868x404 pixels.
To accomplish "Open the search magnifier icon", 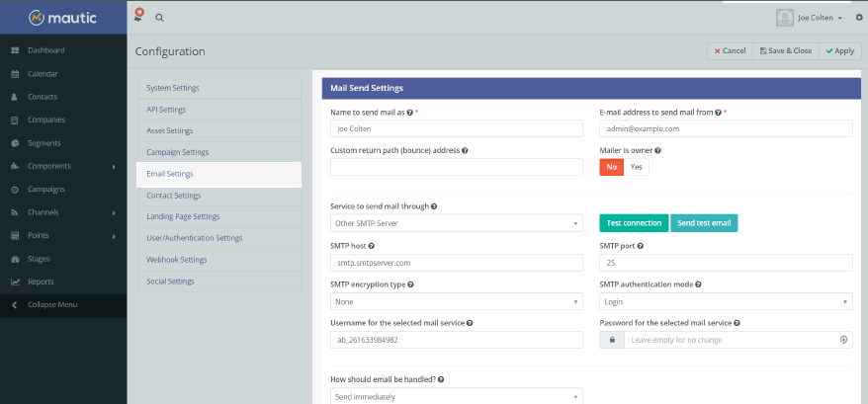I will click(159, 18).
